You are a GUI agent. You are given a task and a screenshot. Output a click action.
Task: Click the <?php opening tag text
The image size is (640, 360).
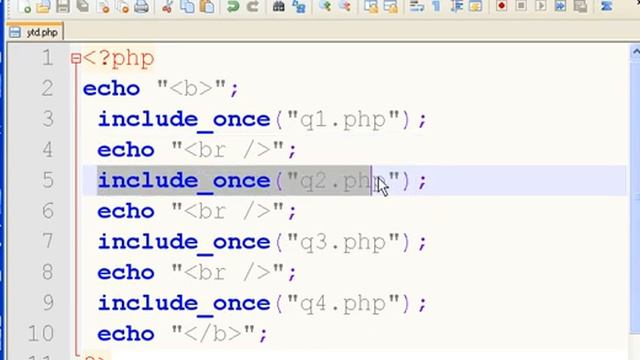[118, 58]
